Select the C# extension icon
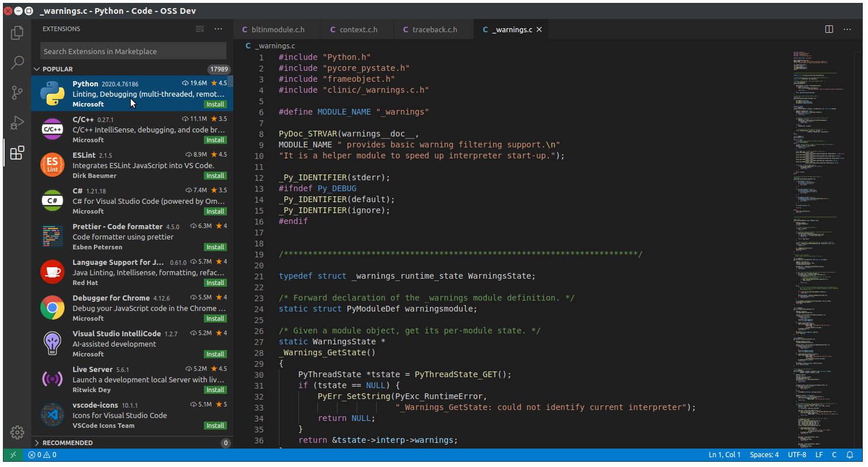The image size is (868, 467). [52, 200]
